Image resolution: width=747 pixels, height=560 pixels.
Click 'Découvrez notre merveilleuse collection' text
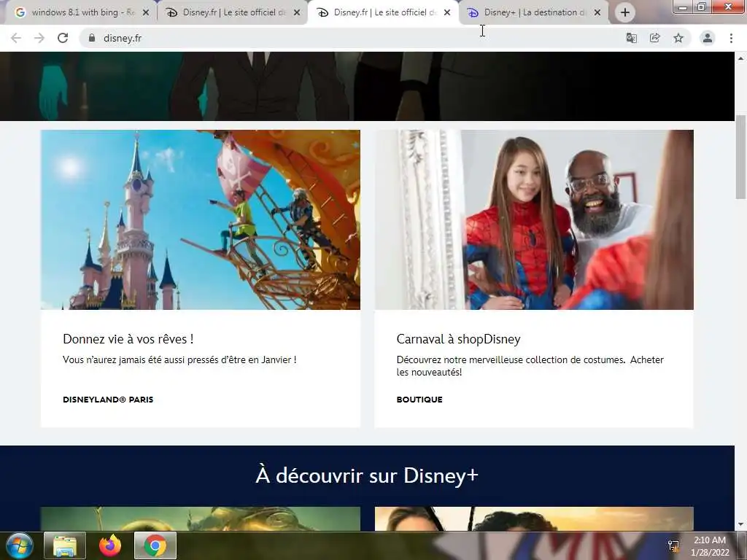[x=530, y=366]
